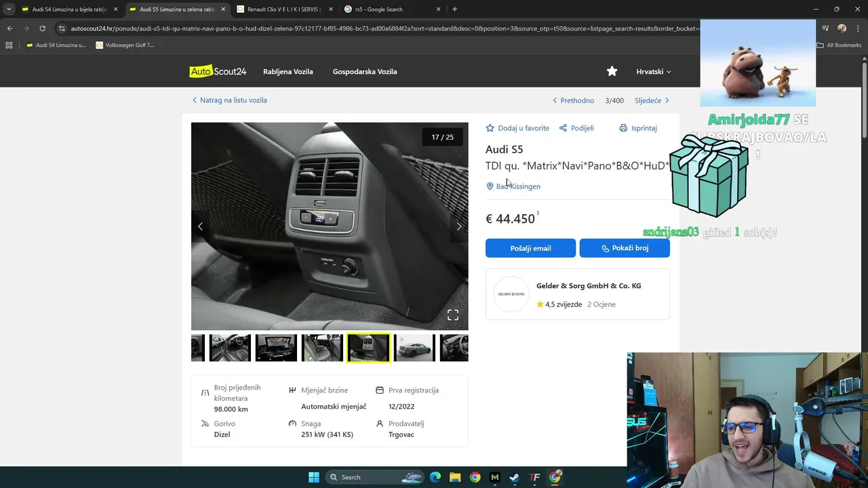The width and height of the screenshot is (868, 488).
Task: Close the Renault Clio tab
Action: [331, 9]
